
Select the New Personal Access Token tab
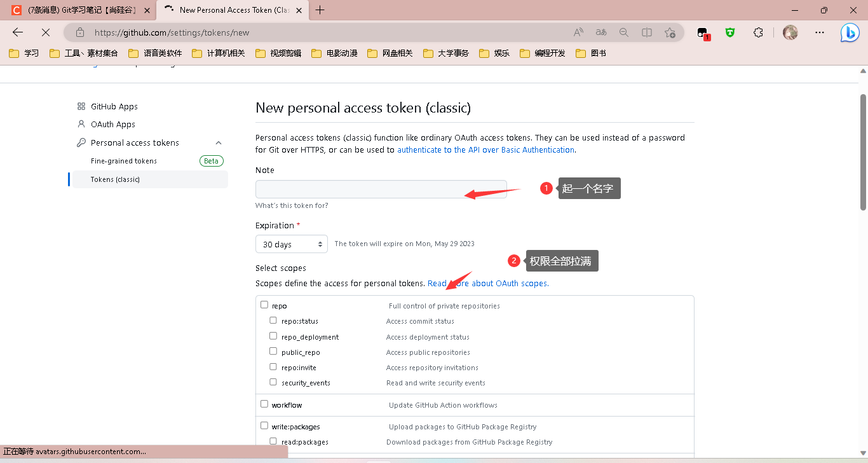point(232,10)
